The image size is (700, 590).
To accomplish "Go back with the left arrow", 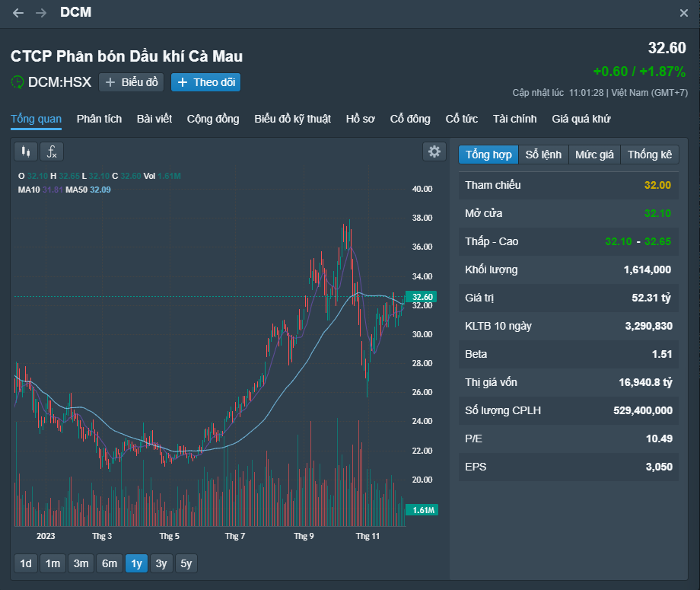I will pyautogui.click(x=18, y=13).
